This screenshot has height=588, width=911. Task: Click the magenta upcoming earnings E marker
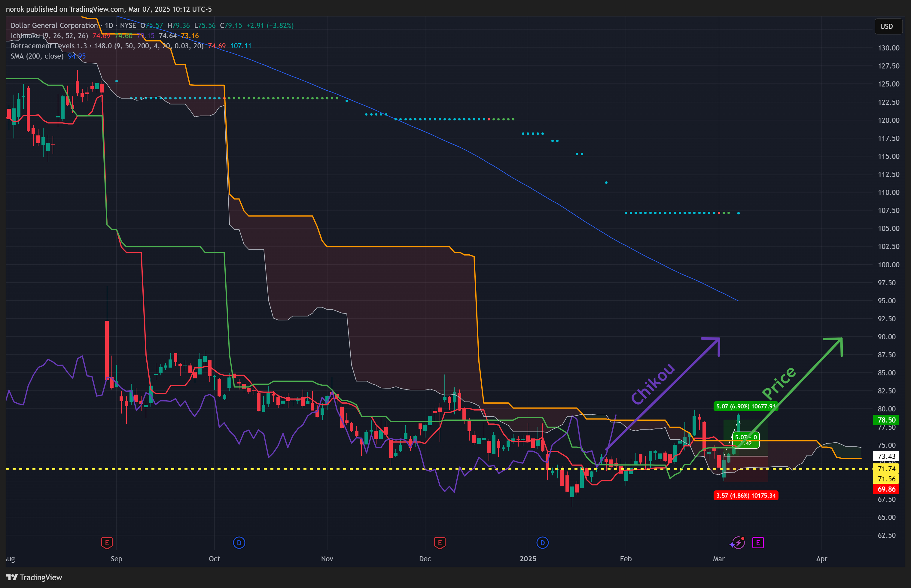[758, 543]
